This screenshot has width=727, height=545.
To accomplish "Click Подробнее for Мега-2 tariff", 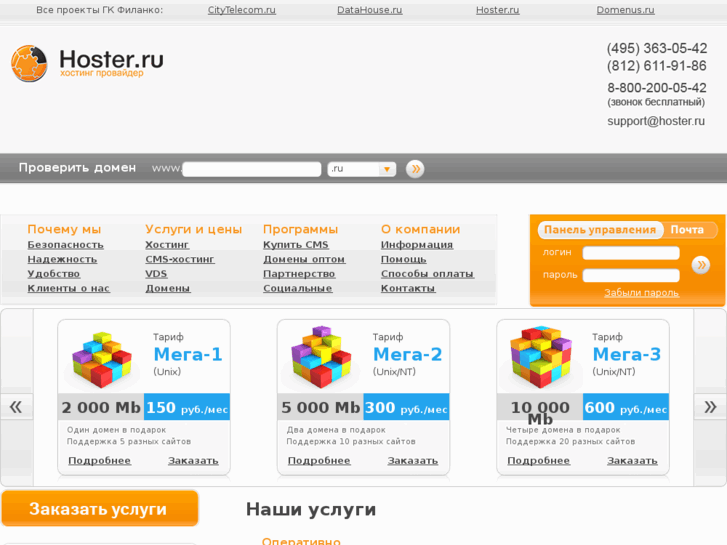I will coord(319,461).
